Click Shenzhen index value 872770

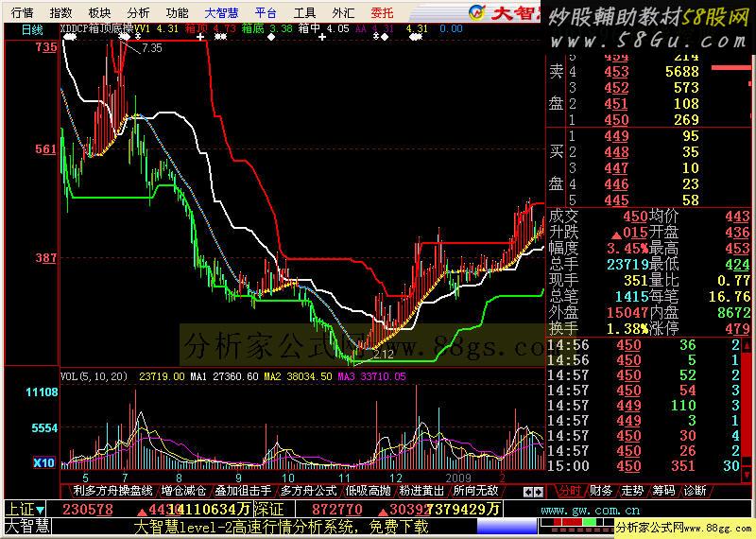[x=337, y=510]
